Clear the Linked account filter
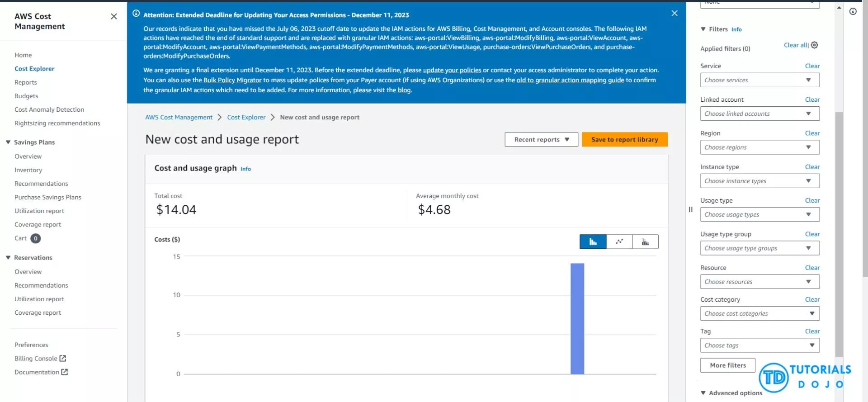The width and height of the screenshot is (868, 402). pos(812,99)
